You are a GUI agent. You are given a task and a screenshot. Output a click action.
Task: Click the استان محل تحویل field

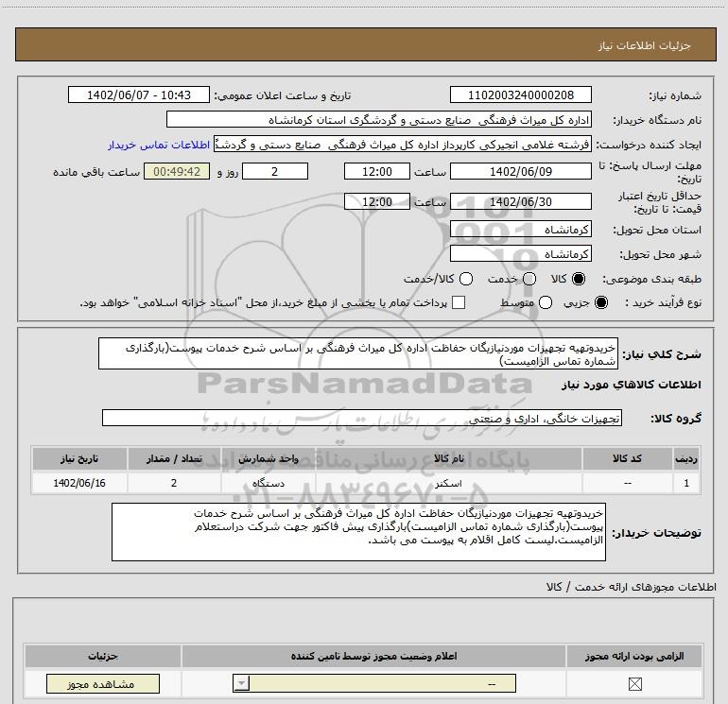point(520,230)
